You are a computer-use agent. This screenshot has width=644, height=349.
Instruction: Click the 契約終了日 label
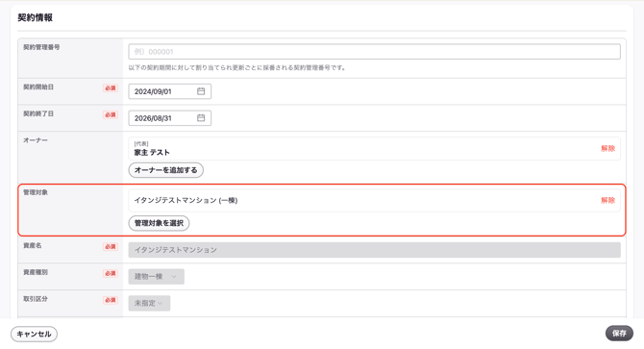(x=38, y=113)
